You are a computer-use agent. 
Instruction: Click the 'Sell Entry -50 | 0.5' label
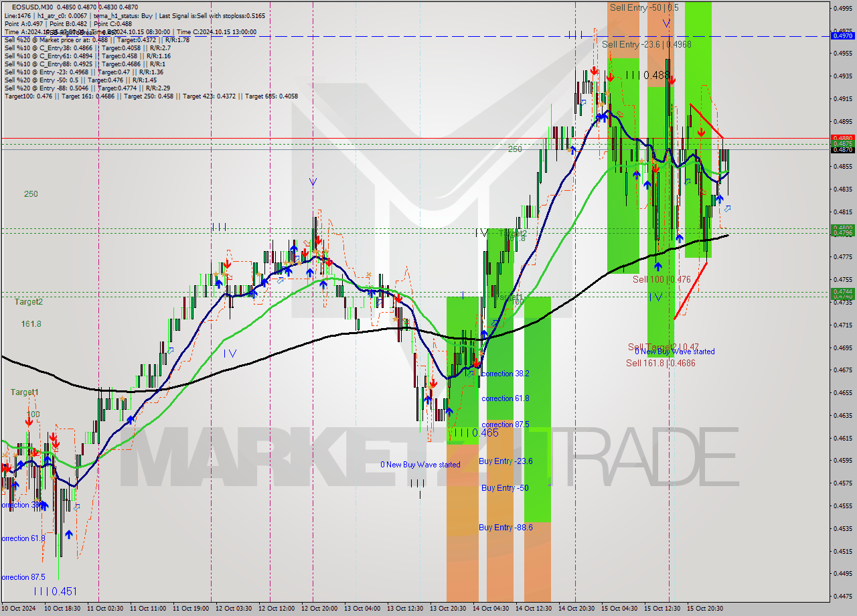point(643,7)
